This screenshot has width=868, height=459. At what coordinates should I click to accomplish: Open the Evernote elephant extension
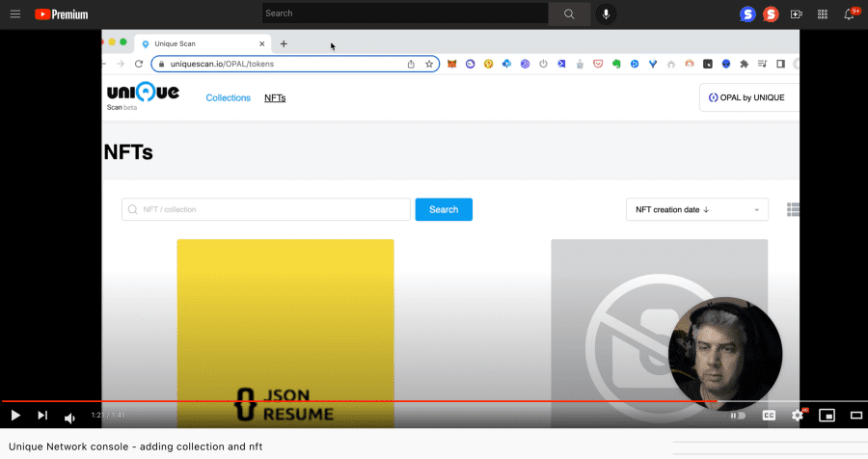616,64
